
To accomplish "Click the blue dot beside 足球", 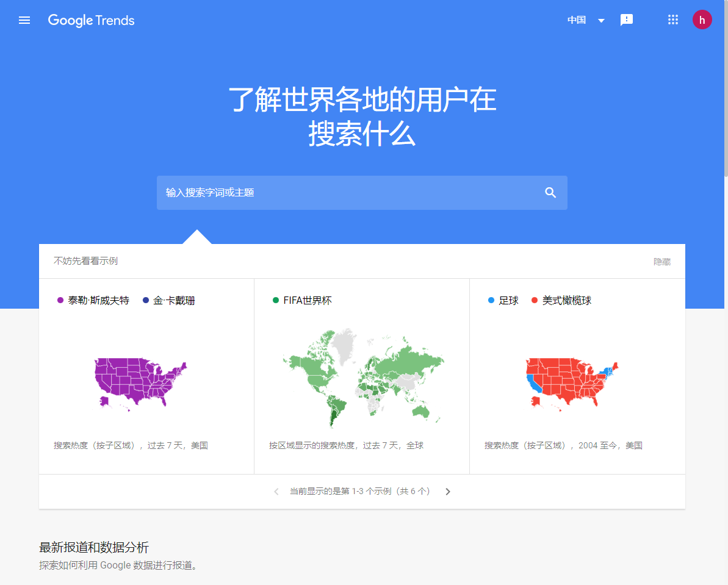I will (491, 300).
